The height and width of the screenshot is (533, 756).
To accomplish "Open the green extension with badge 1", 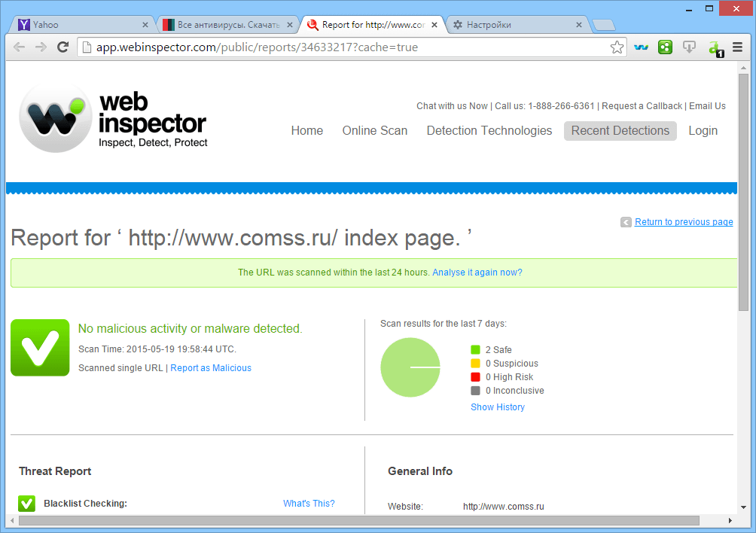I will coord(715,48).
